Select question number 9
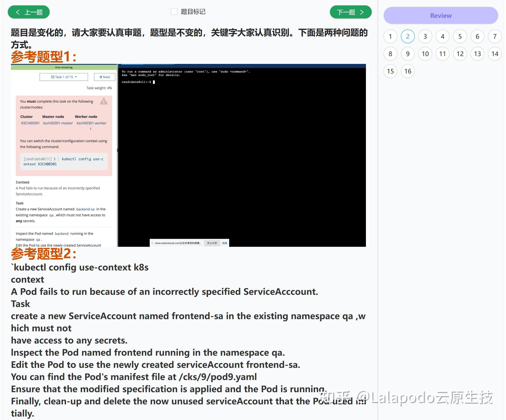The height and width of the screenshot is (420, 506). click(407, 54)
